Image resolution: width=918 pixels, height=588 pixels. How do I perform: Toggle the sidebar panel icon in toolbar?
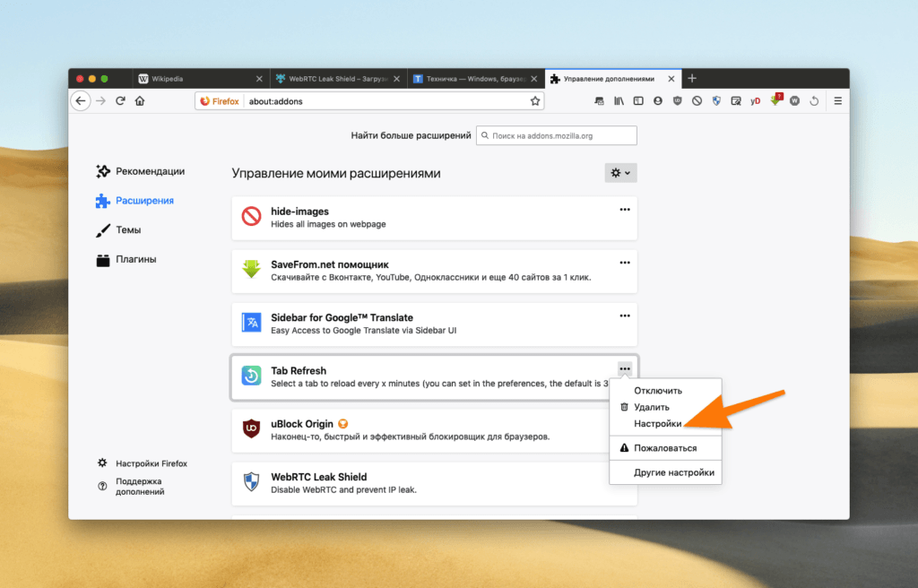638,100
